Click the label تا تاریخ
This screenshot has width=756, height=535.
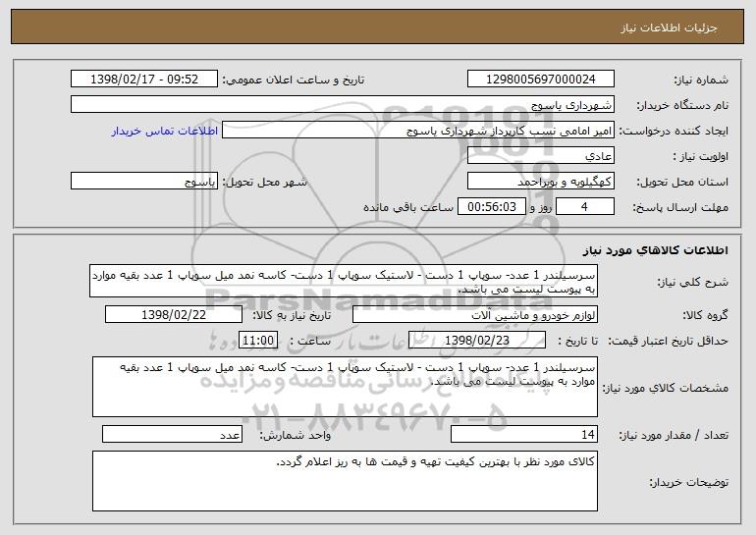point(577,341)
